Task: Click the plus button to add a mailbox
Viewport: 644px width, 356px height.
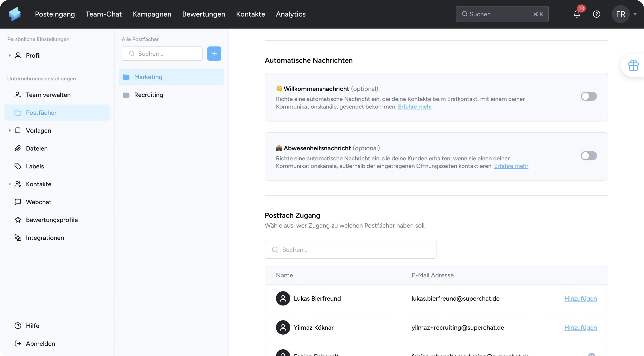Action: tap(214, 54)
